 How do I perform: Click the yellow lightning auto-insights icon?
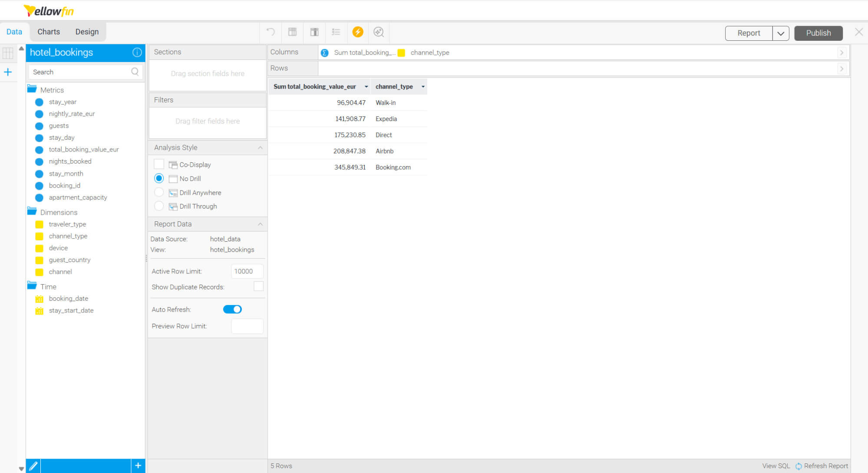coord(357,32)
